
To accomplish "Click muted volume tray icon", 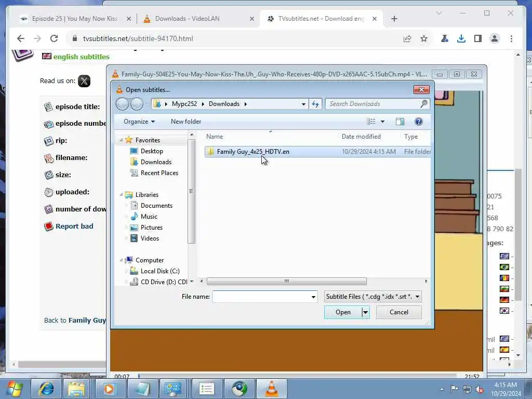I will pyautogui.click(x=480, y=389).
